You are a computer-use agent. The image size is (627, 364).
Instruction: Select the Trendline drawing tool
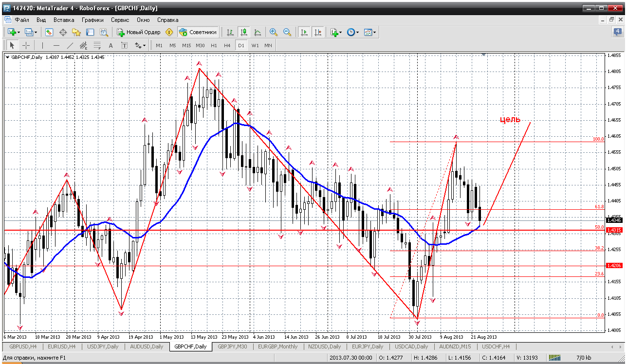click(70, 45)
